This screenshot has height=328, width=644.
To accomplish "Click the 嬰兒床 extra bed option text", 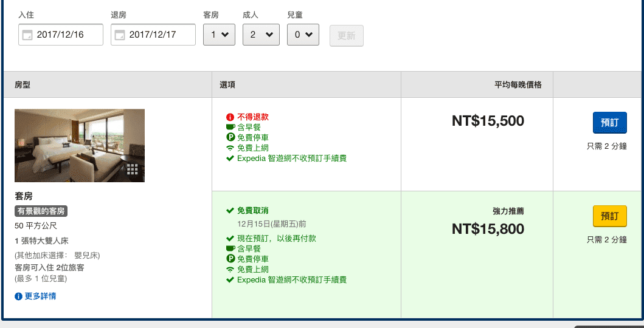I will point(87,256).
